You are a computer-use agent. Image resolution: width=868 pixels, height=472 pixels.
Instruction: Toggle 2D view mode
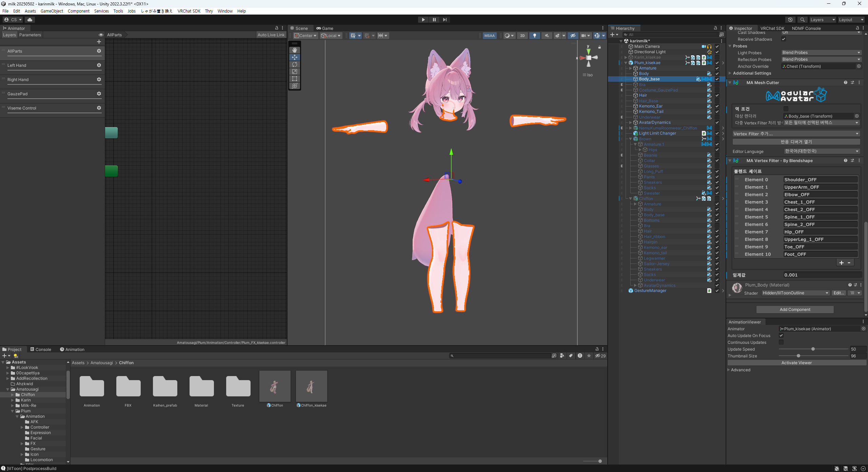click(x=522, y=36)
